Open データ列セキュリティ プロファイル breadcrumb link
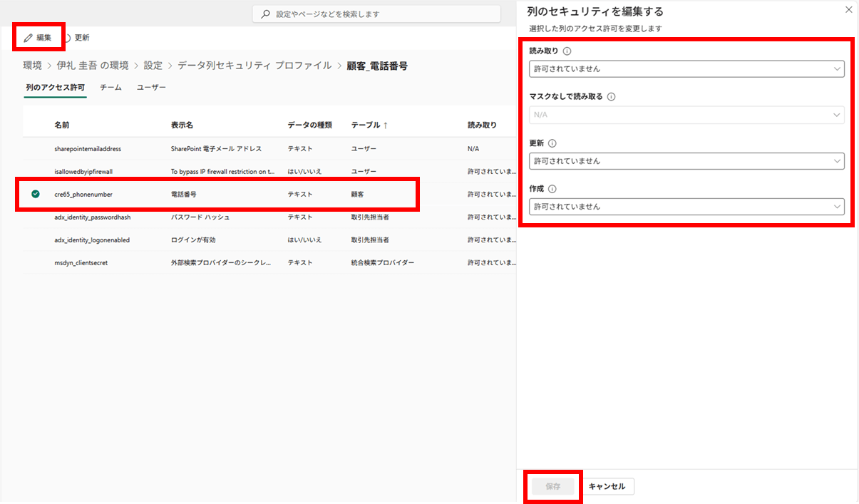Screen dimensions: 859x504 click(254, 66)
